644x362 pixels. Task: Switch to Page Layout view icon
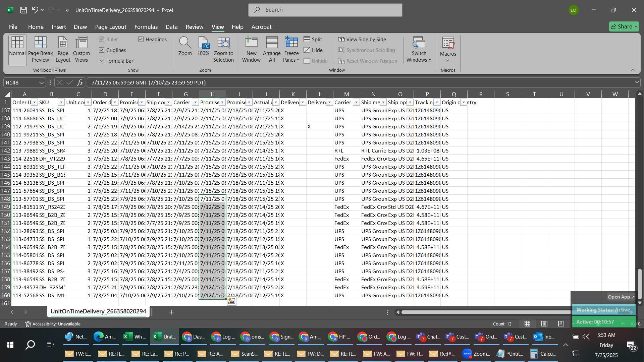click(x=63, y=50)
